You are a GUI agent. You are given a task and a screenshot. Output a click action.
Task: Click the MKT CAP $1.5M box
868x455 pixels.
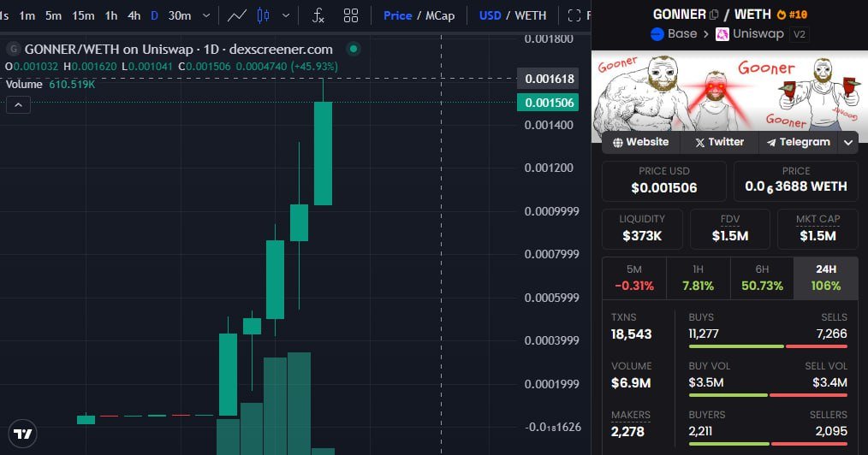coord(817,229)
